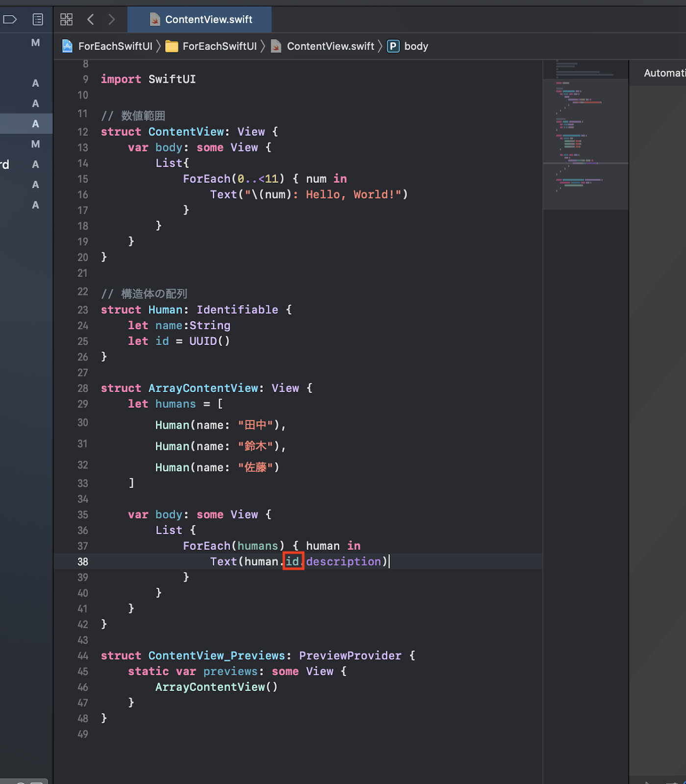Select the ContentView.swift editor tab
686x784 pixels.
coord(199,20)
